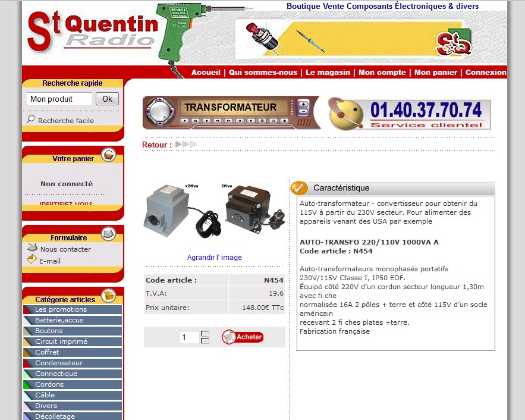
Task: Go to Mon panier in top navigation
Action: tap(435, 73)
